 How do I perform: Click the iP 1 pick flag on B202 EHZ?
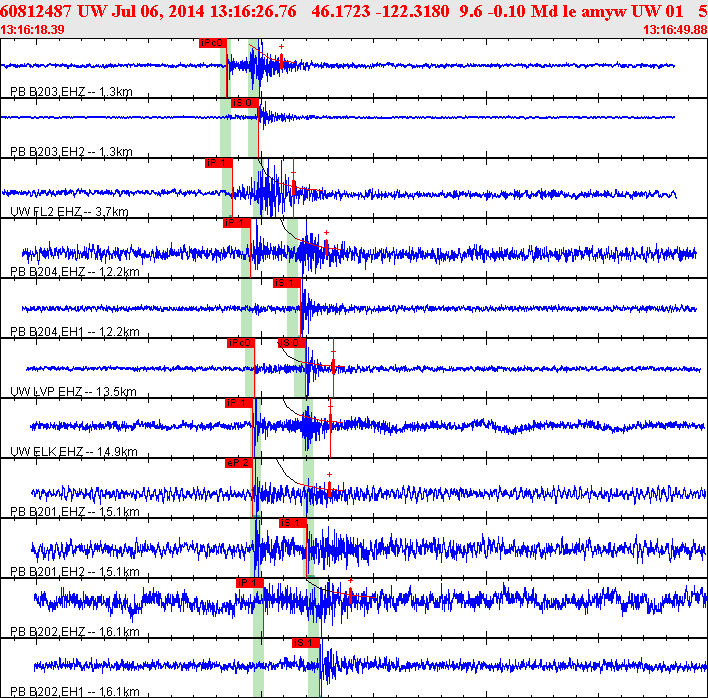click(249, 583)
